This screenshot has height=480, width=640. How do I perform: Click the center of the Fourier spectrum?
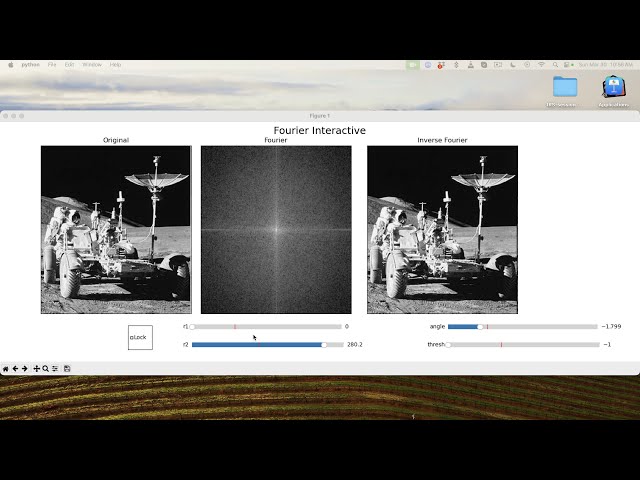[276, 229]
